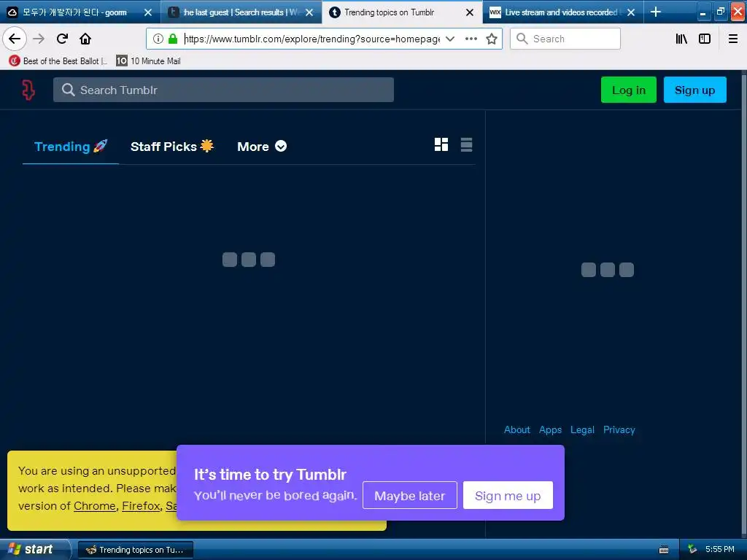Expand the More dropdown on Tumblr
The height and width of the screenshot is (560, 747).
[262, 146]
